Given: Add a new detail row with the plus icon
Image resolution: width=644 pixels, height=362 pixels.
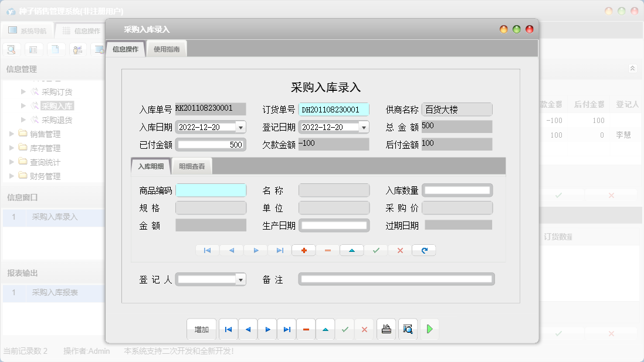Looking at the screenshot, I should (x=304, y=250).
